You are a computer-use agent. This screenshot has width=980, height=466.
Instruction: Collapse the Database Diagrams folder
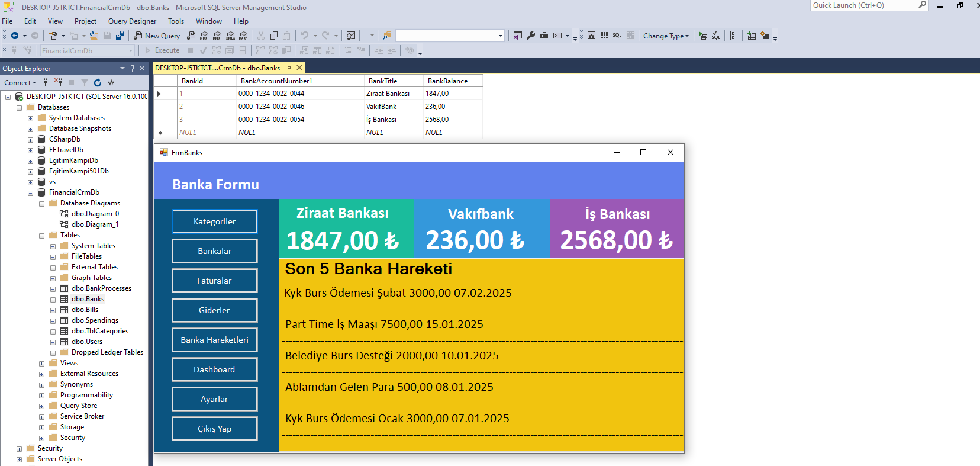click(41, 204)
